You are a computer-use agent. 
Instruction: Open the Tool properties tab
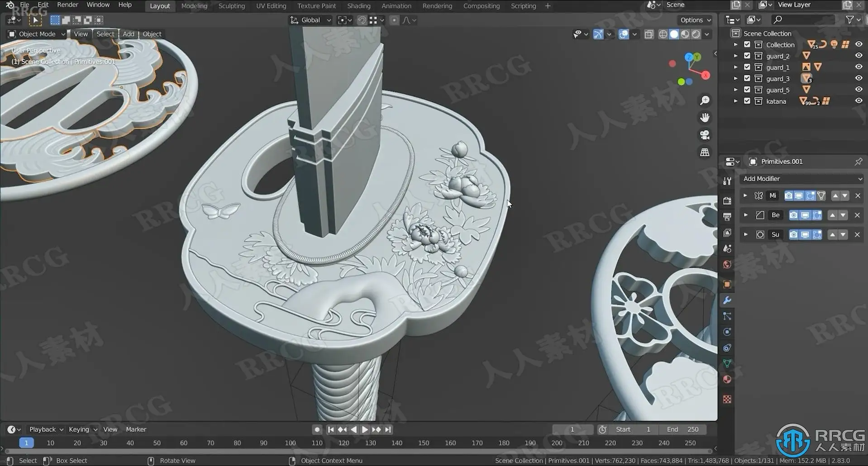click(727, 181)
